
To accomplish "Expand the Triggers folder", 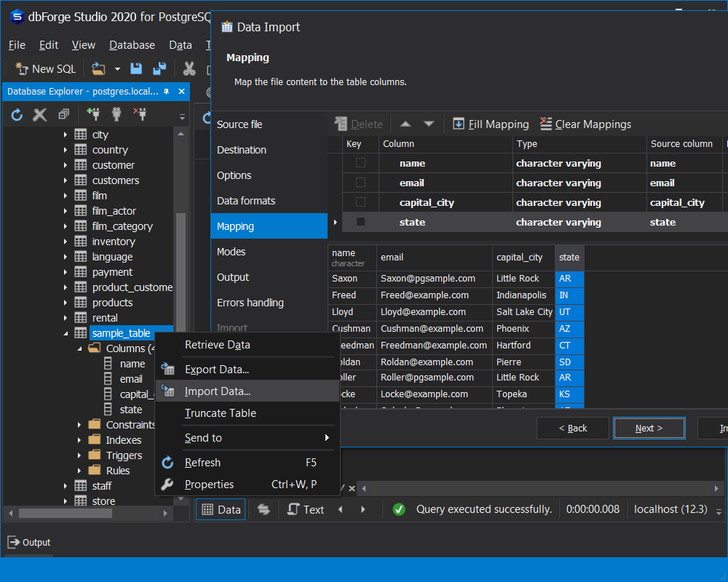I will [79, 455].
